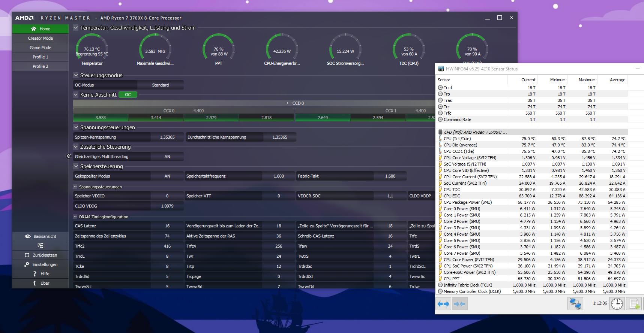
Task: Minimize the HWiNFO64 Sensor Status window
Action: coord(637,69)
